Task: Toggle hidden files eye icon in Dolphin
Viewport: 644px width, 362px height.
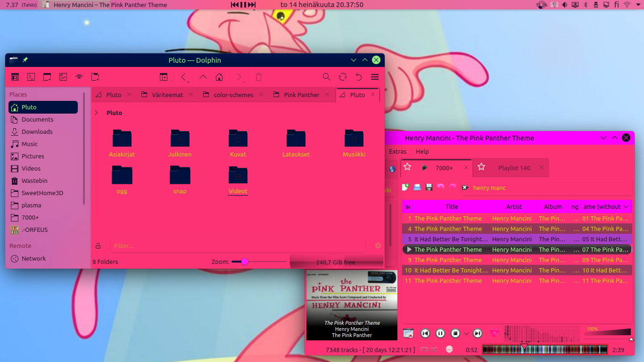Action: pos(79,77)
